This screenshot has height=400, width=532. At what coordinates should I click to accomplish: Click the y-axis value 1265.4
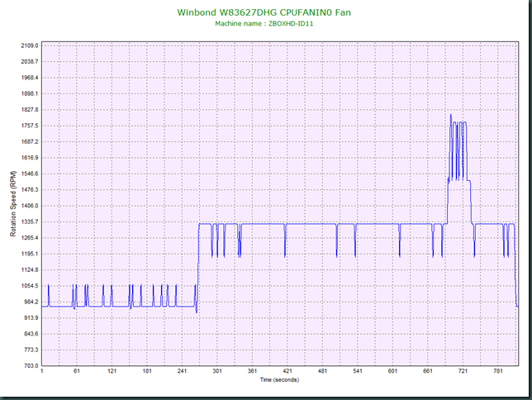(x=30, y=238)
